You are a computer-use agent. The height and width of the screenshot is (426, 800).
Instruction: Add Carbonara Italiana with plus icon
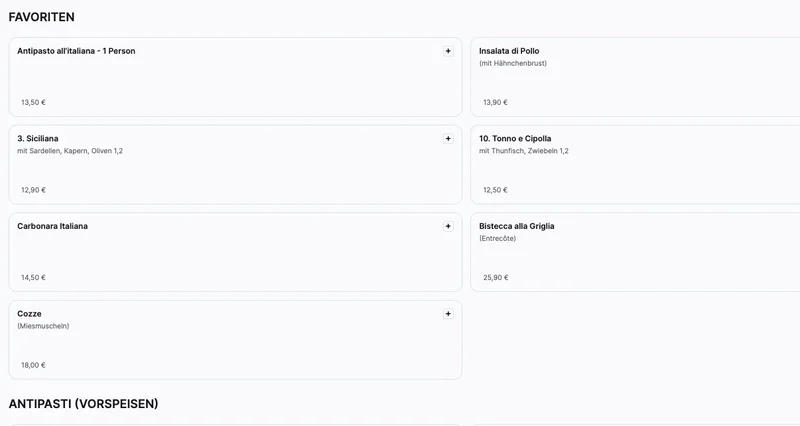[x=448, y=226]
